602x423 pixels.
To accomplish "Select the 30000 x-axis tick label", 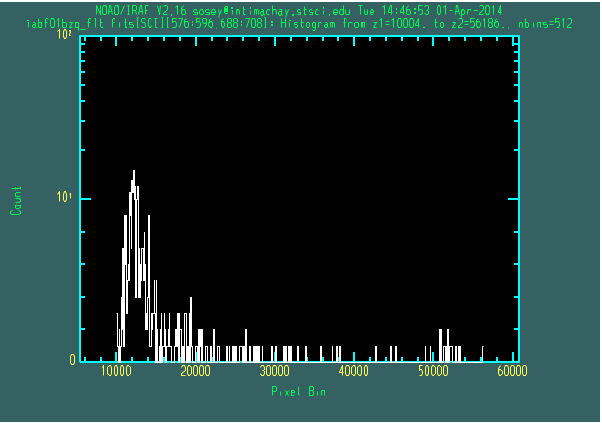I will pyautogui.click(x=275, y=371).
